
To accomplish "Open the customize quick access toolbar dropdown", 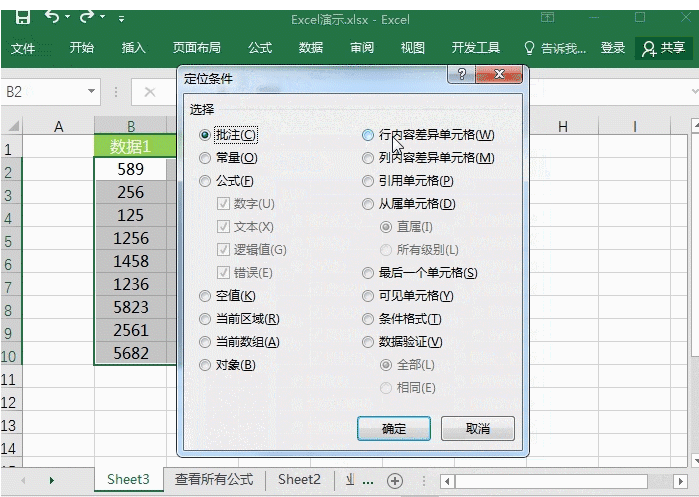I will [x=121, y=18].
